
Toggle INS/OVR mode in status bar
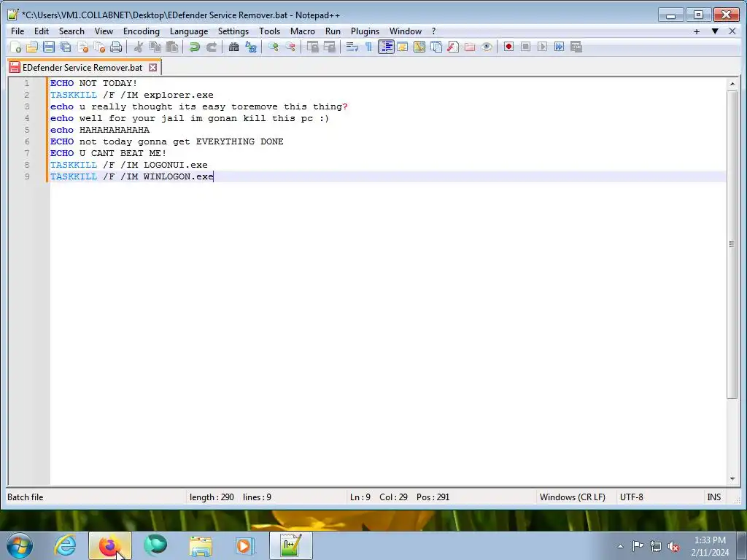[x=713, y=497]
